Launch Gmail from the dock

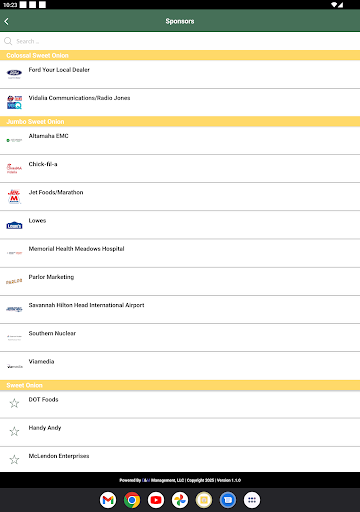coord(108,500)
